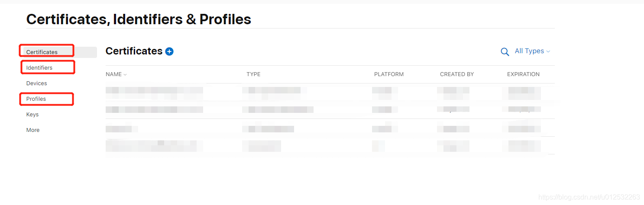Click the TYPE column header
Viewport: 644px width, 205px height.
253,74
